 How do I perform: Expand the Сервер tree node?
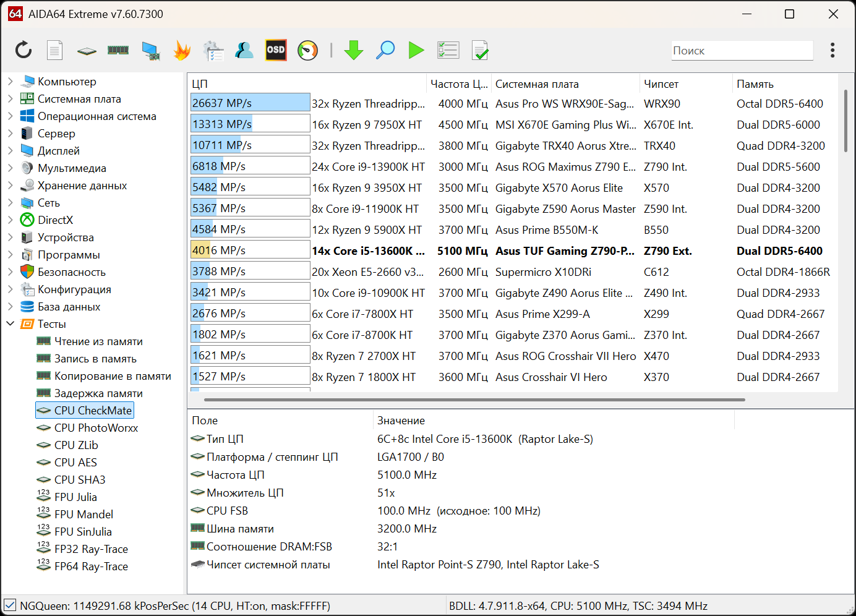point(10,133)
